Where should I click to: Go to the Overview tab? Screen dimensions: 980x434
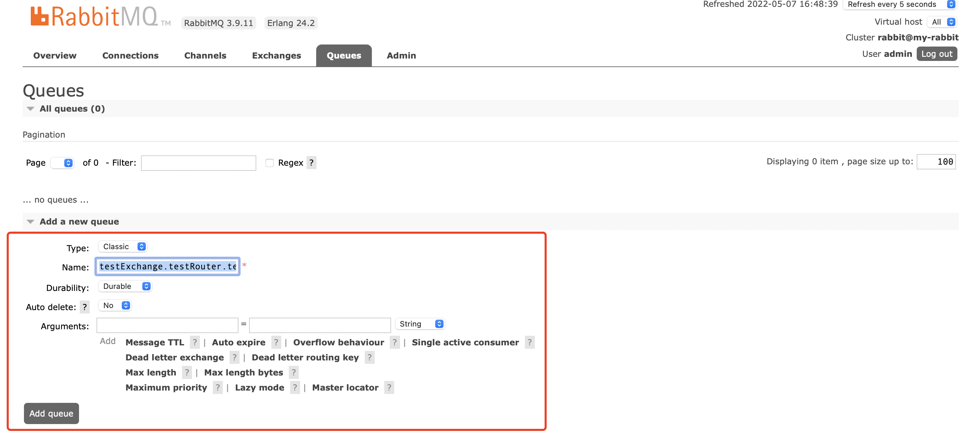[x=55, y=56]
